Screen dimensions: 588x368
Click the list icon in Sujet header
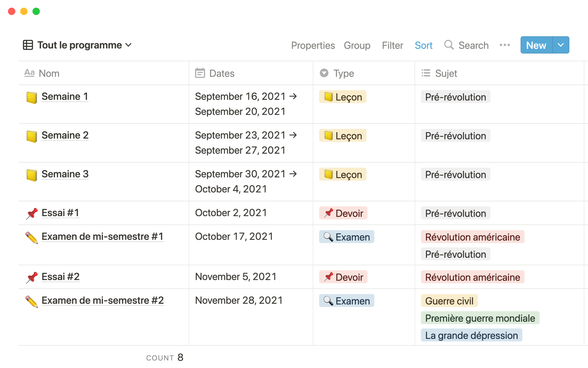tap(426, 73)
